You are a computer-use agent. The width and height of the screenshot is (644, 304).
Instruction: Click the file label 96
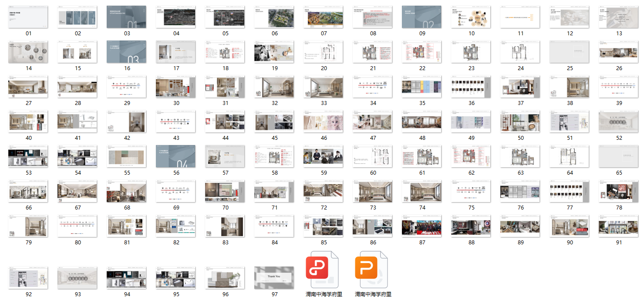coord(226,294)
